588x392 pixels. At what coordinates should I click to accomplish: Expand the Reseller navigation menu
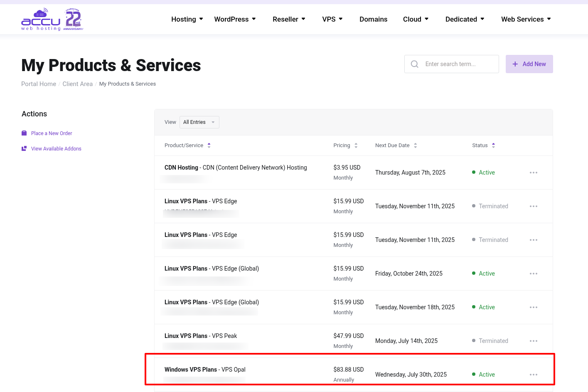(289, 19)
